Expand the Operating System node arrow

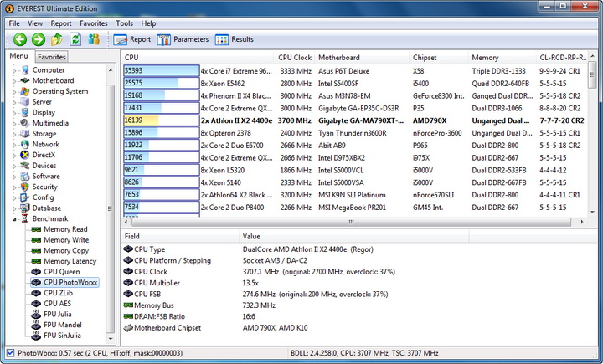point(14,92)
